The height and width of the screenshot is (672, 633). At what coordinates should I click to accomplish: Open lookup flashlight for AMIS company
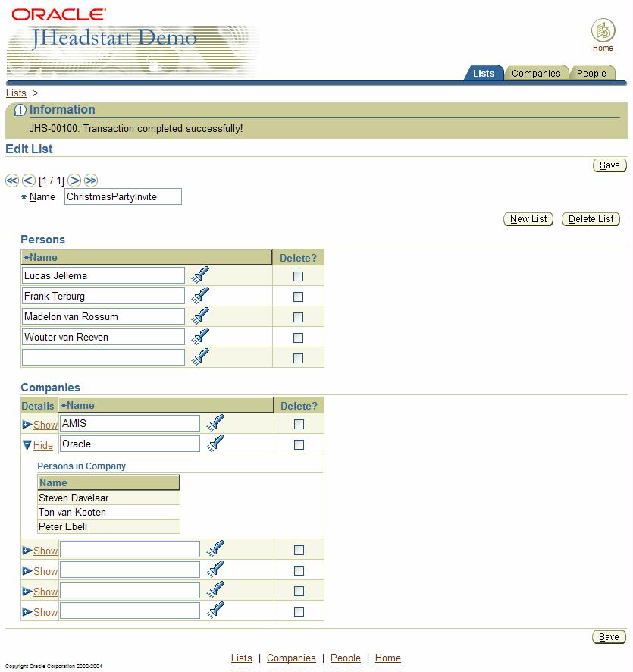pyautogui.click(x=215, y=422)
